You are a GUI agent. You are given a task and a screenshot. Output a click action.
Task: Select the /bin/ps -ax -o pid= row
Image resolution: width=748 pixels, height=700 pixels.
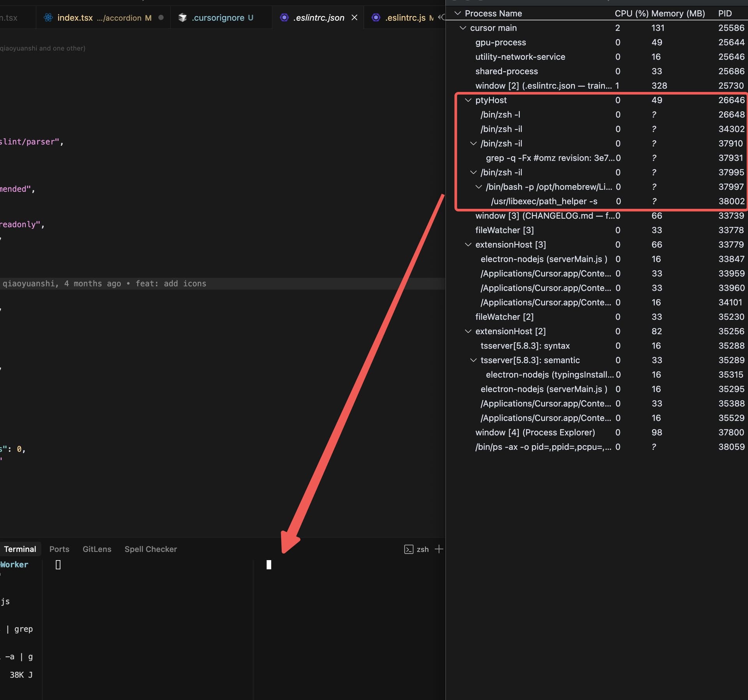(x=597, y=447)
